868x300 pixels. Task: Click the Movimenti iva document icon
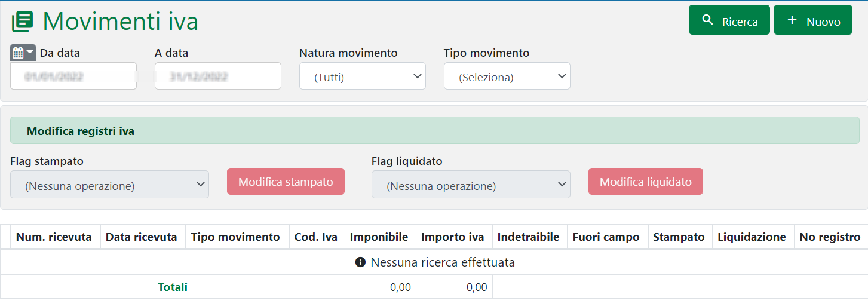tap(22, 22)
